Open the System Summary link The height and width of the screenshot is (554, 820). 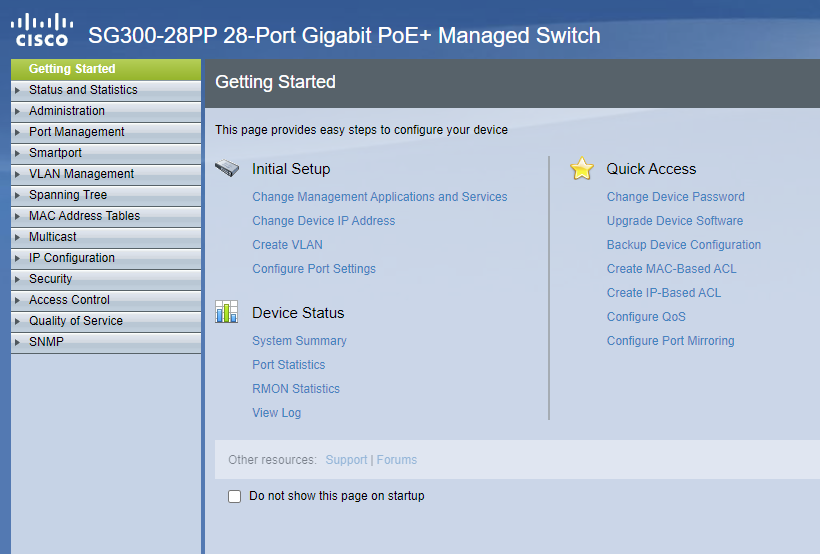pos(299,341)
